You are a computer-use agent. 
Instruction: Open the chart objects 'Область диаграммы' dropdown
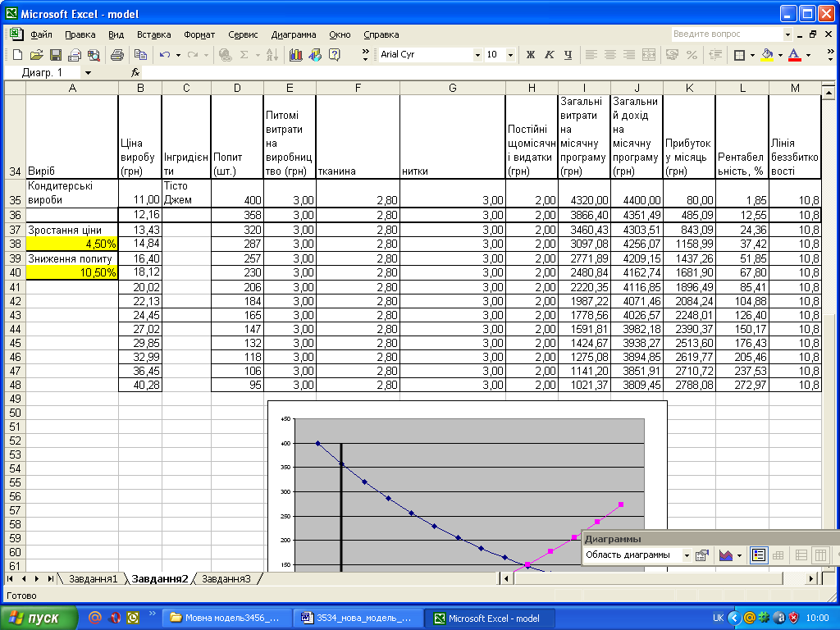pos(687,555)
